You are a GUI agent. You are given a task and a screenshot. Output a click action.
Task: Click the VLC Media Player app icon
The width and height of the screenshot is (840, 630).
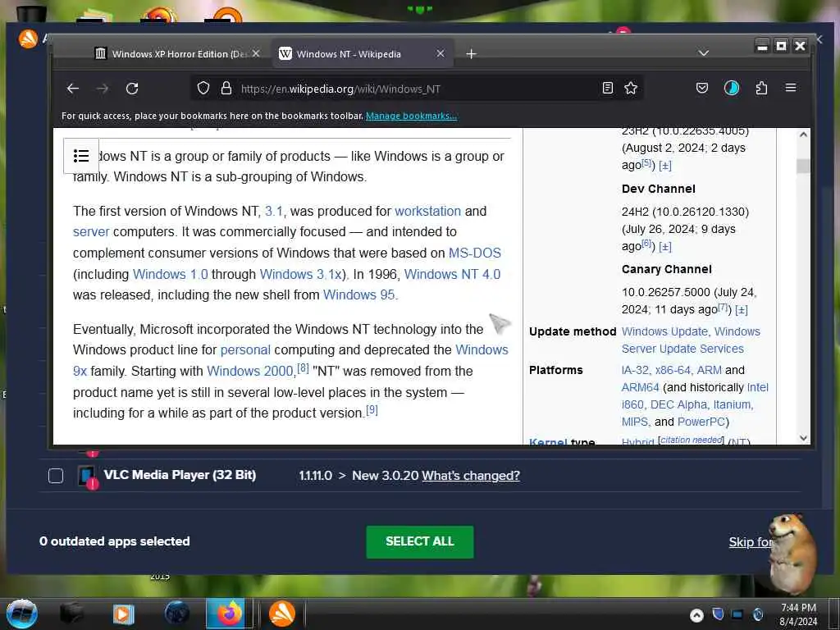pos(86,476)
